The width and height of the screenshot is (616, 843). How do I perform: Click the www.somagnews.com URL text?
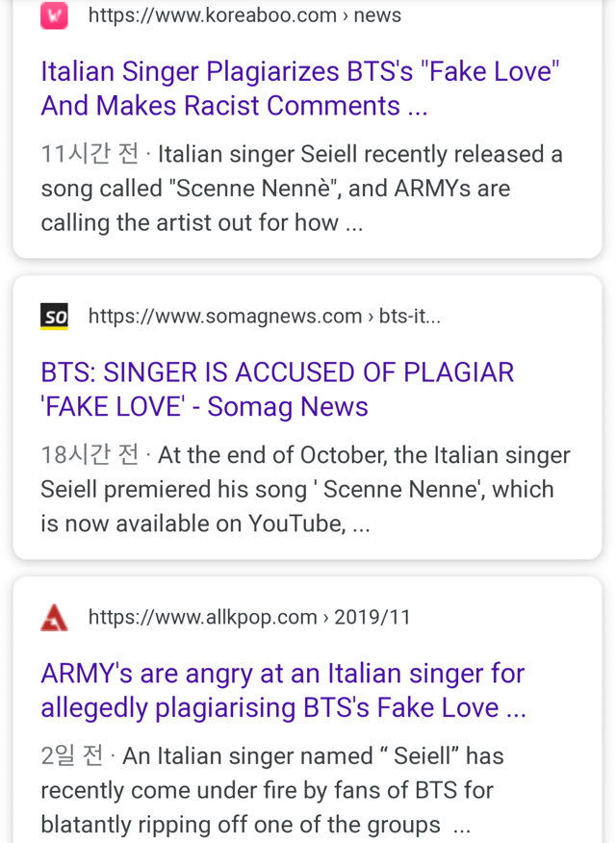[224, 317]
